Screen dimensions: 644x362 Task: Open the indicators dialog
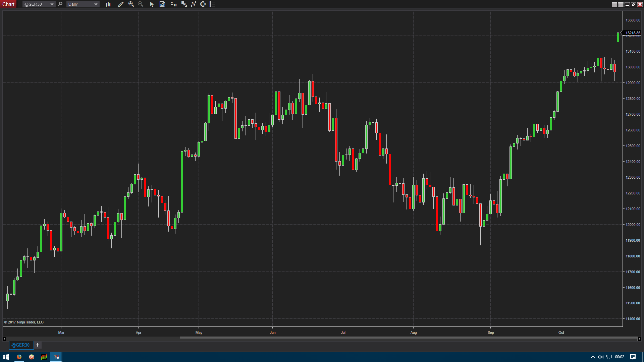click(194, 4)
